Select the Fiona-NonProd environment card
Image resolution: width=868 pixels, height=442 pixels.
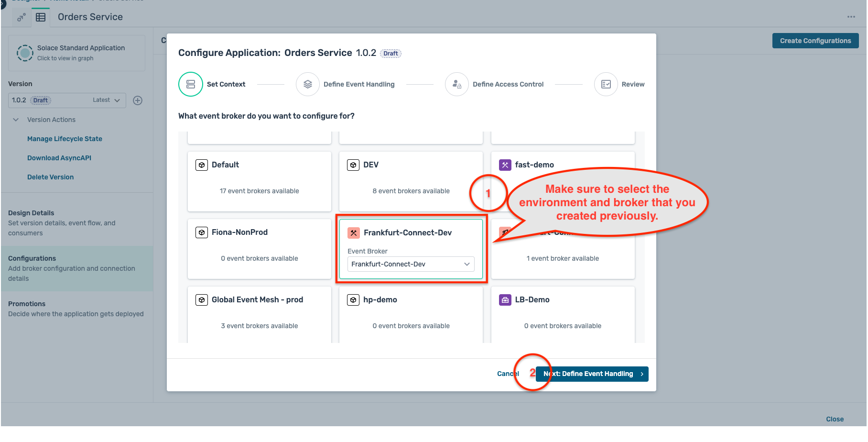pyautogui.click(x=259, y=249)
